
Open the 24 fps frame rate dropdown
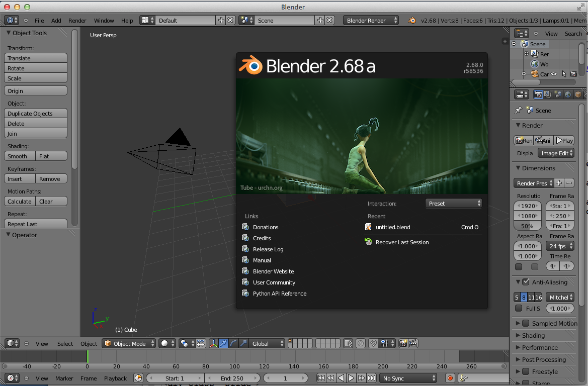pos(560,246)
